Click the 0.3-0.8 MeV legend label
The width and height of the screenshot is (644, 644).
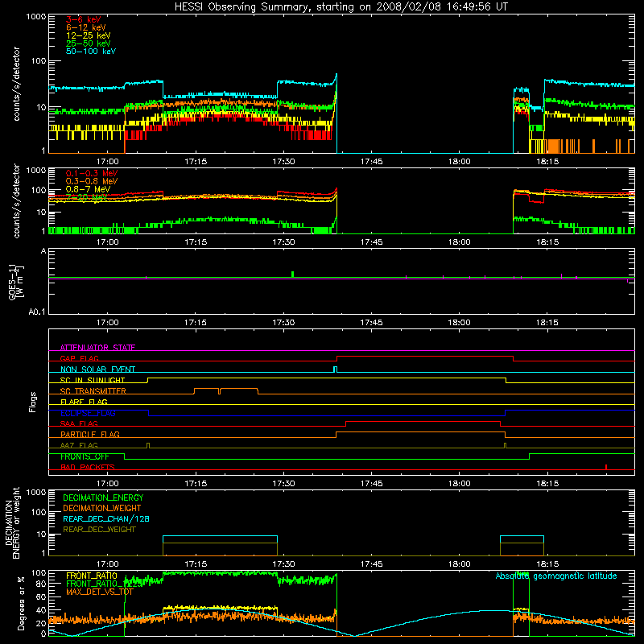pos(91,181)
